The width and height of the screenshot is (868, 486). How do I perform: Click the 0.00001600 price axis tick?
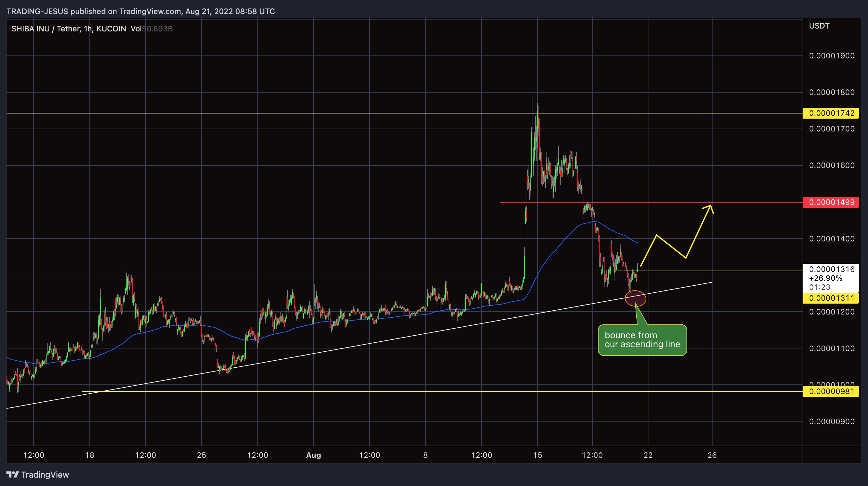tap(831, 165)
